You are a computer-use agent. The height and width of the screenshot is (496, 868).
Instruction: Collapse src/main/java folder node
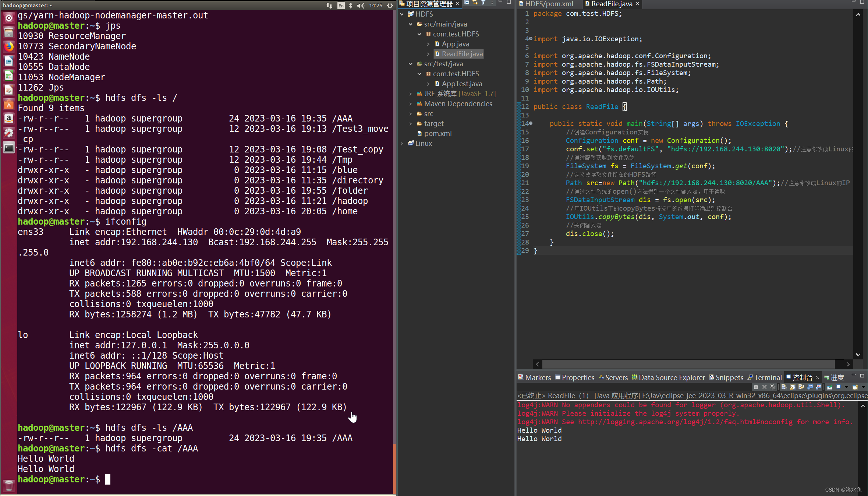coord(411,24)
